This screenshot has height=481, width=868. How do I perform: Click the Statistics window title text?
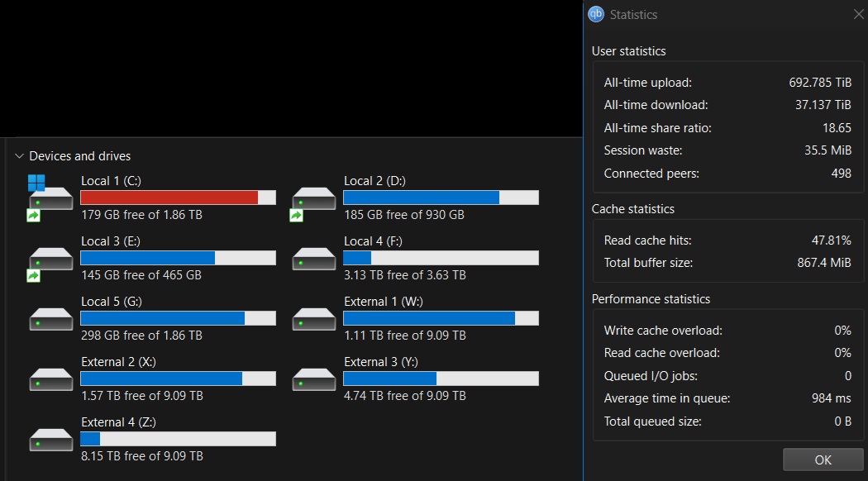(633, 15)
